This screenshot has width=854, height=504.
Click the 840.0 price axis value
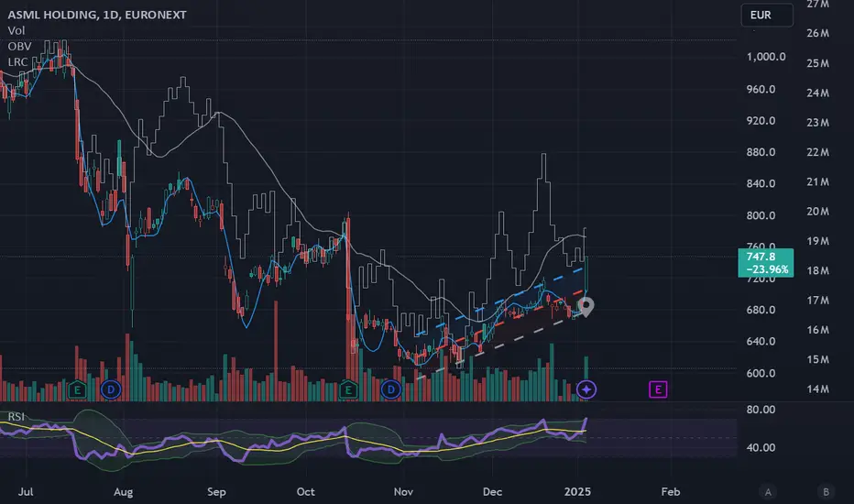761,183
